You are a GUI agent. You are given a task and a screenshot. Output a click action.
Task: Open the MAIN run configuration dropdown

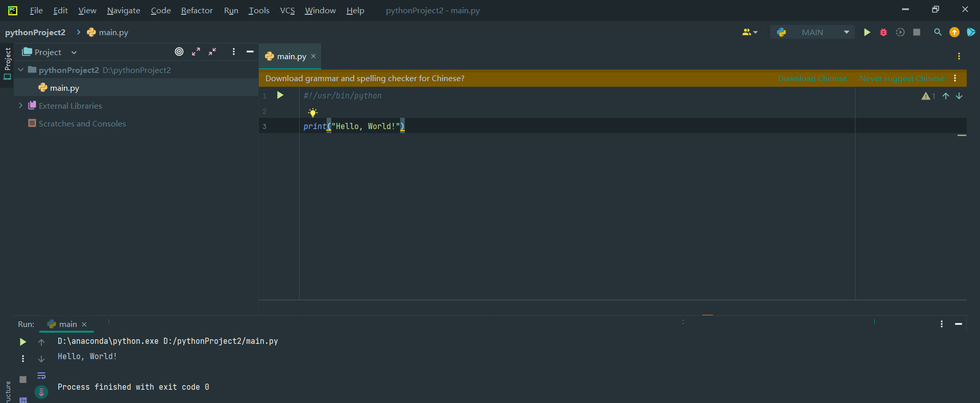812,32
